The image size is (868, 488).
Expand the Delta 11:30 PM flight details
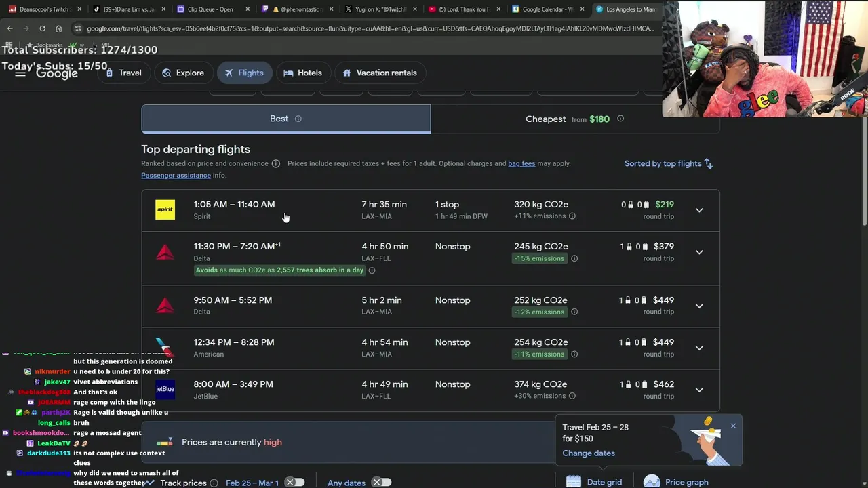(699, 252)
